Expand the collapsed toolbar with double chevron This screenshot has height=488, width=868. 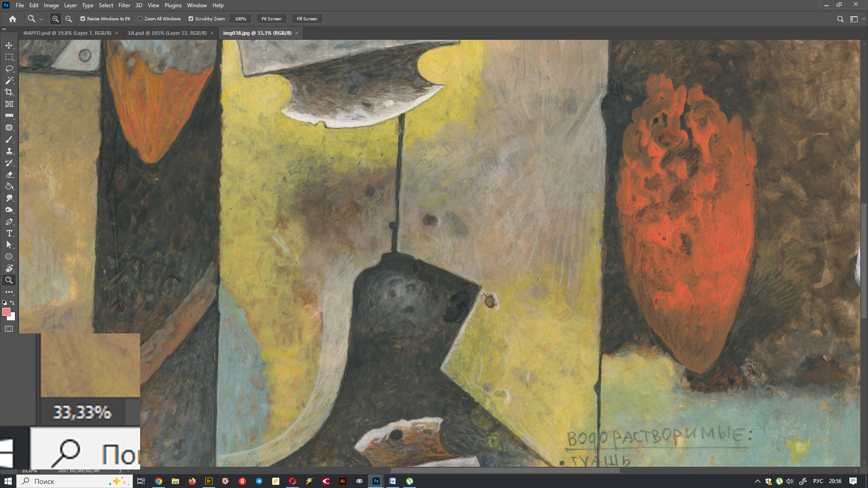(4, 29)
